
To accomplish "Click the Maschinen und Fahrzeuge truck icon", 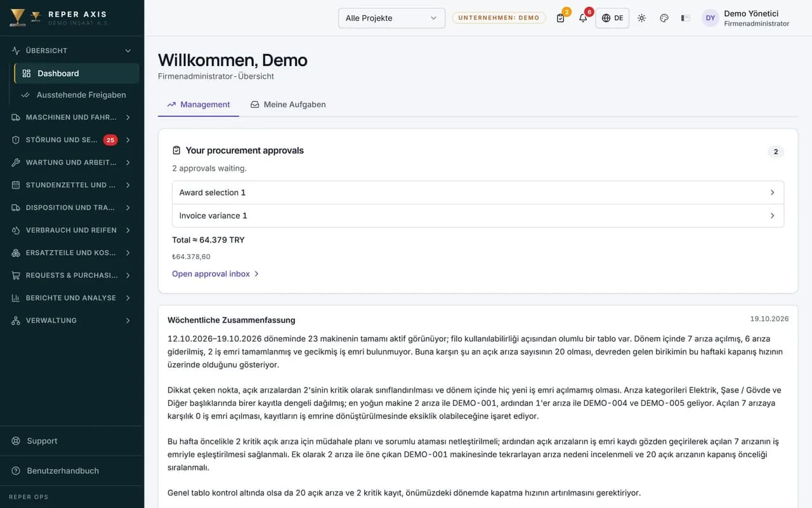I will (x=16, y=117).
